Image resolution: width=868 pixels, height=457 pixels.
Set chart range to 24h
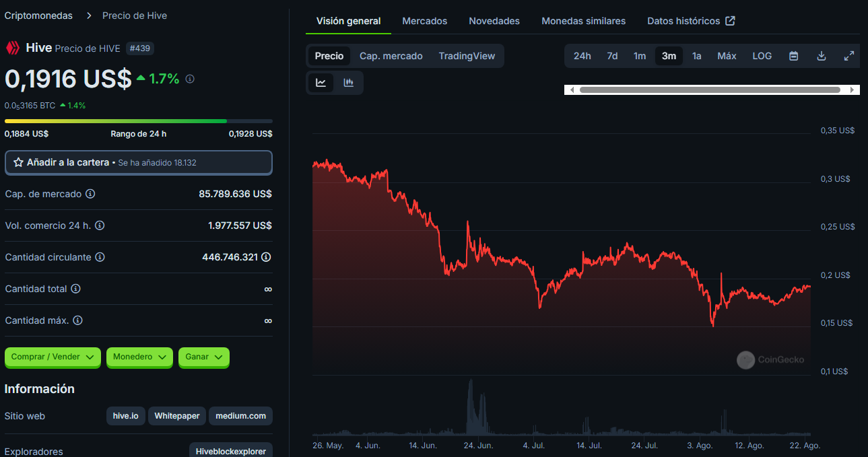coord(582,56)
